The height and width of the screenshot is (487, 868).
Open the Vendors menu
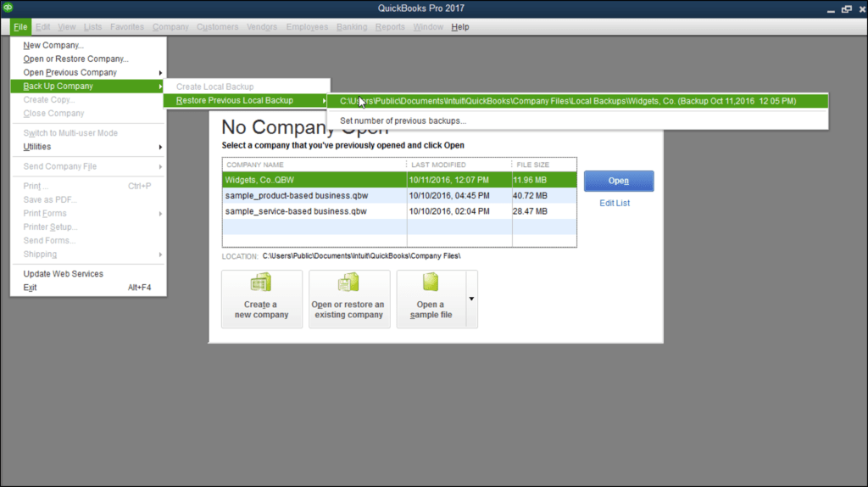pyautogui.click(x=262, y=26)
